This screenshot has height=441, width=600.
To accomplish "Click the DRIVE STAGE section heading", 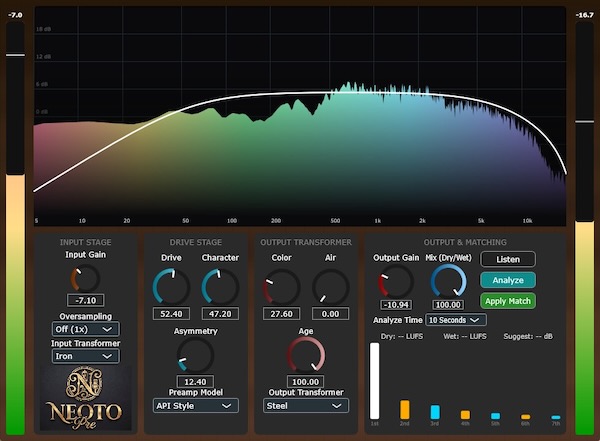I will (196, 242).
